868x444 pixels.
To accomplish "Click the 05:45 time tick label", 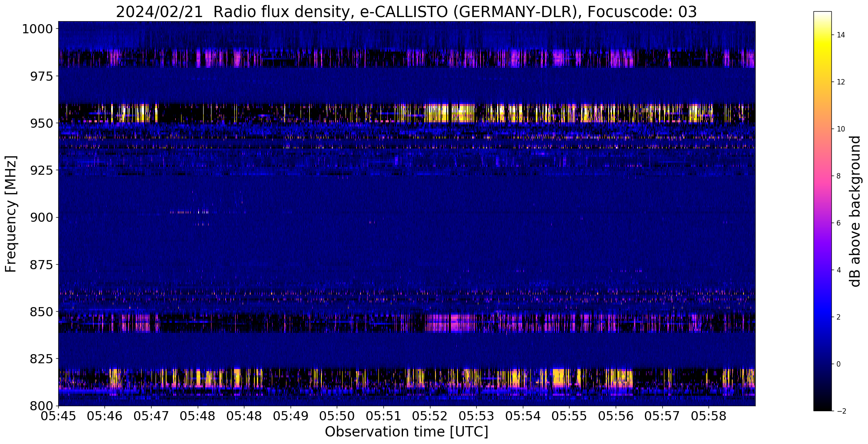I will tap(58, 416).
